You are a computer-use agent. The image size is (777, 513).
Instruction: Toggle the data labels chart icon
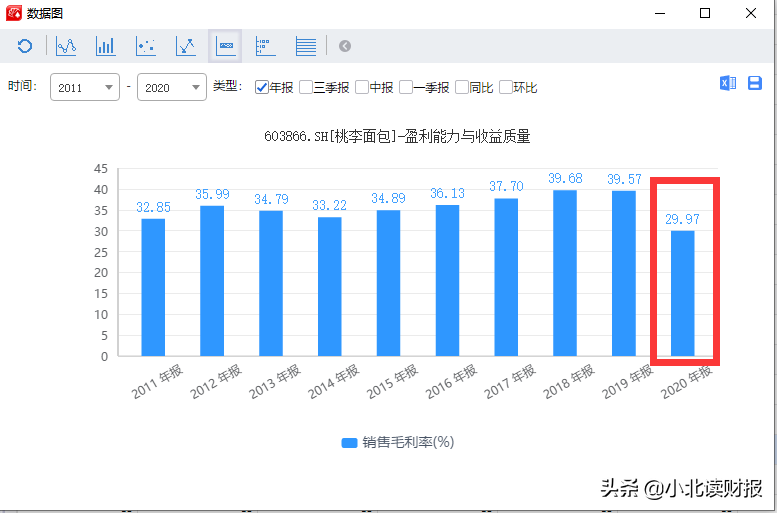(225, 46)
